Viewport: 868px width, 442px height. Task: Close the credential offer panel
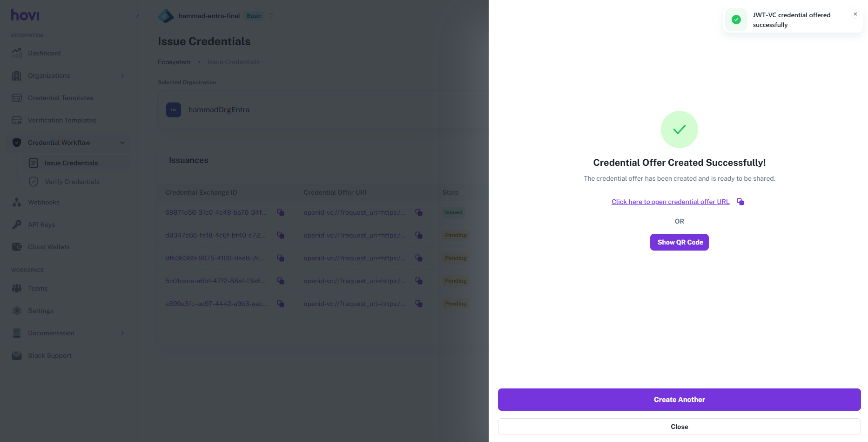(679, 427)
